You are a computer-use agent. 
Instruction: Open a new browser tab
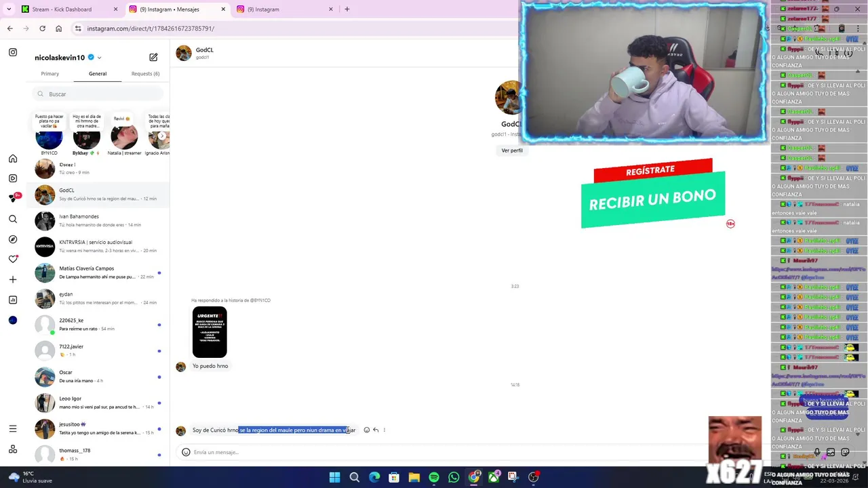(347, 9)
